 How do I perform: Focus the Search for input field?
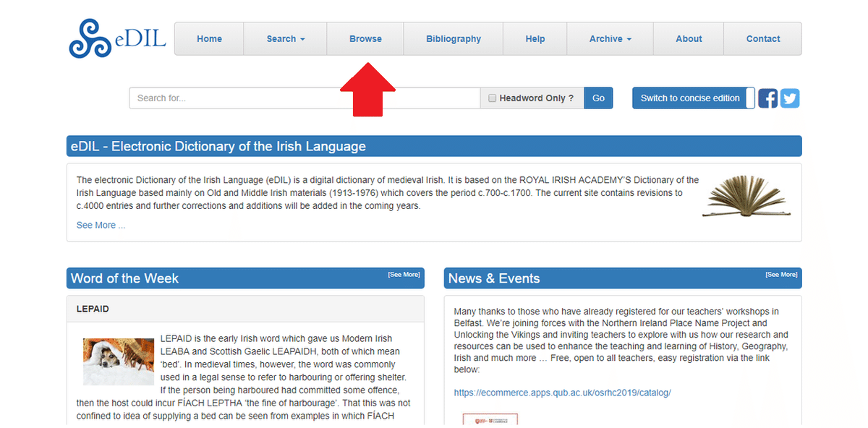click(305, 98)
